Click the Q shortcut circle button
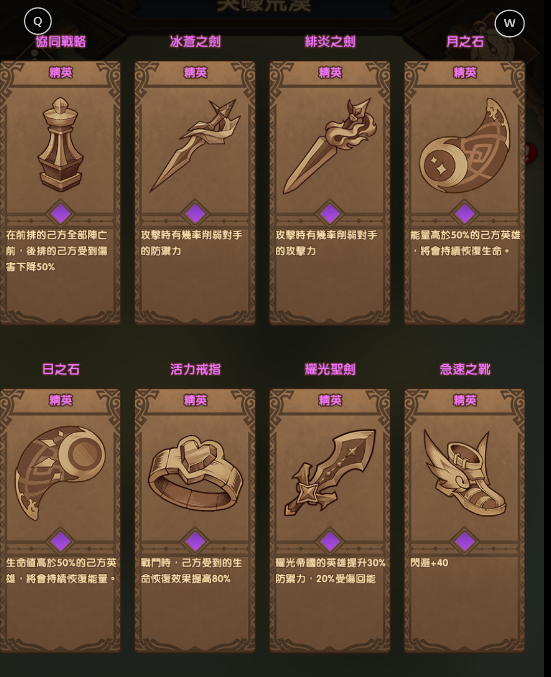 pyautogui.click(x=38, y=21)
